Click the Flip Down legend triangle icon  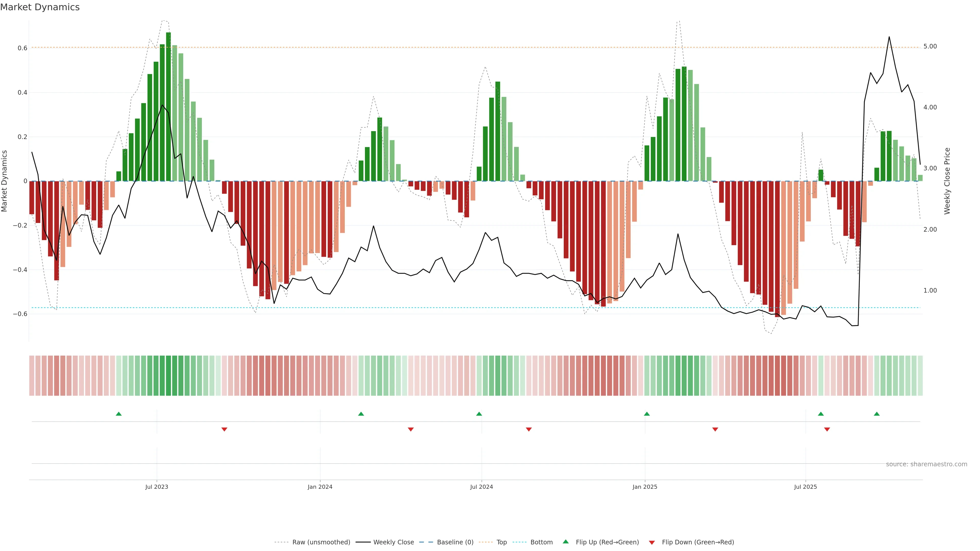point(652,543)
